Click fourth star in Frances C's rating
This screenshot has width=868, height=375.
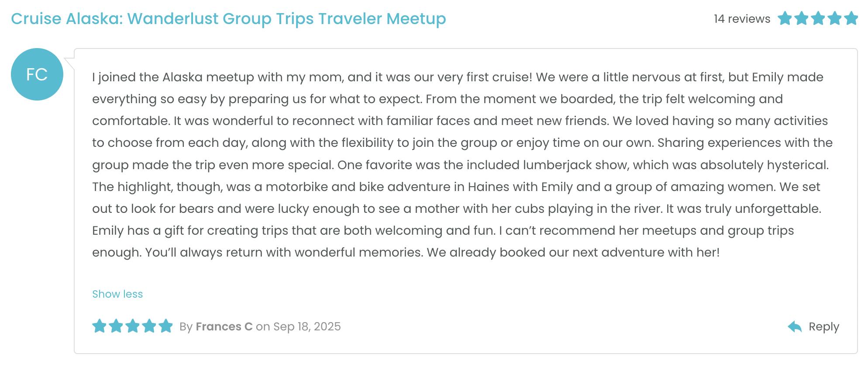point(149,326)
